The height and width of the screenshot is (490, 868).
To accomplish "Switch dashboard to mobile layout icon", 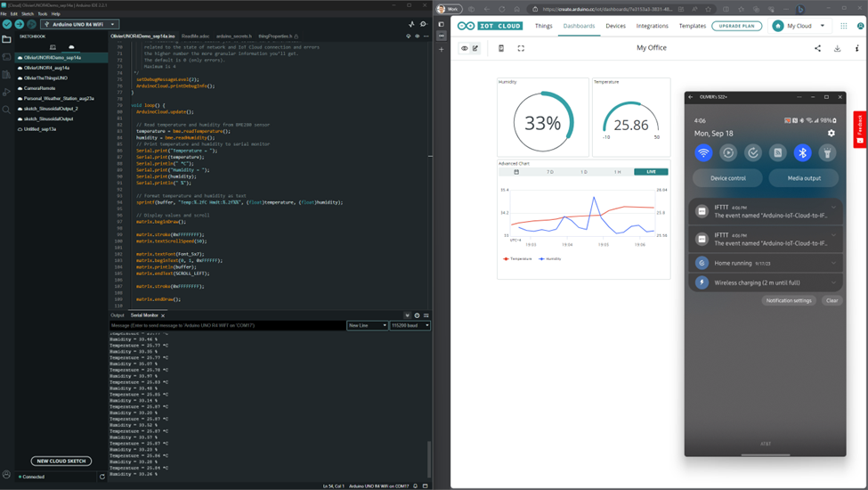I will pos(501,48).
